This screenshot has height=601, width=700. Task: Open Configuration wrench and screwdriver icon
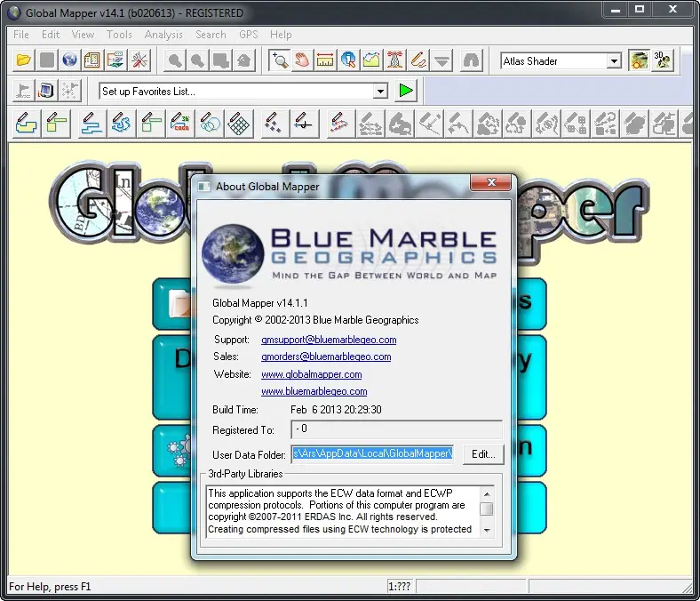[x=139, y=60]
